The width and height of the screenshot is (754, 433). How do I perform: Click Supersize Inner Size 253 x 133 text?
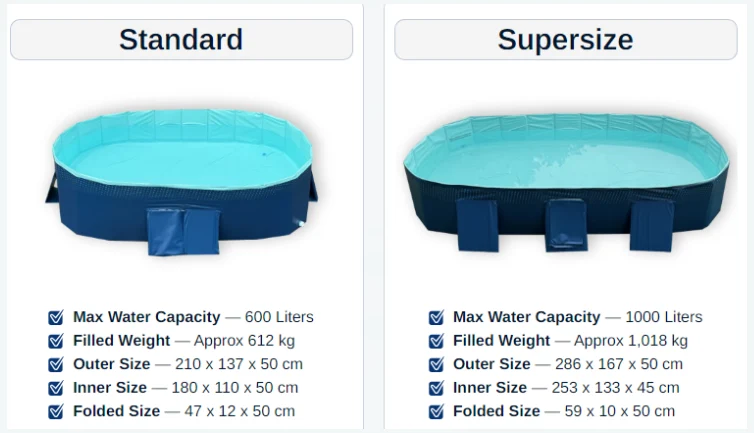click(x=566, y=388)
